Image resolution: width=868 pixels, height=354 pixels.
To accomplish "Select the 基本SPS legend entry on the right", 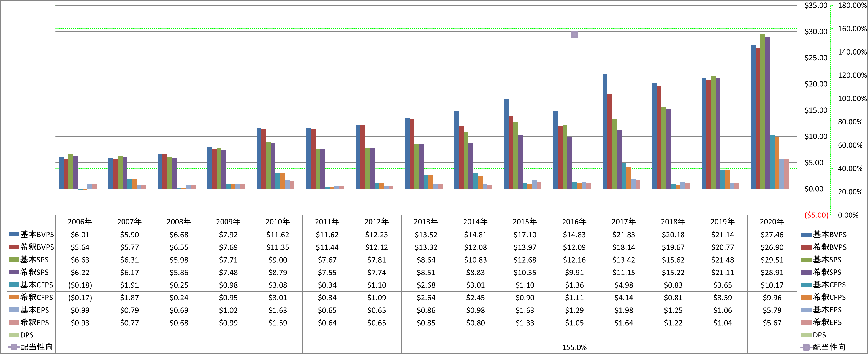I will 821,259.
